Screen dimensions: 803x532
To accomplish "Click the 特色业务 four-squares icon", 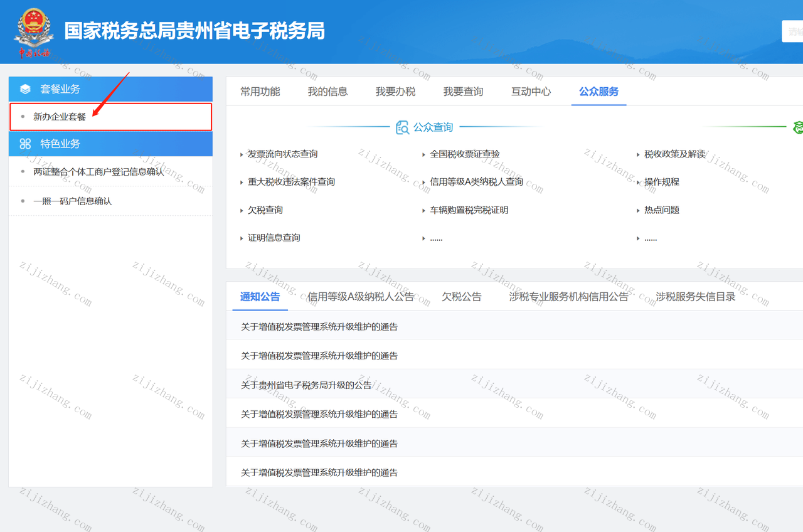I will (x=25, y=144).
